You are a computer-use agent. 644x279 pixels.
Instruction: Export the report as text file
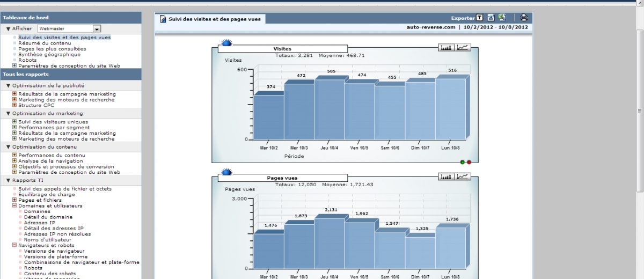coord(480,18)
